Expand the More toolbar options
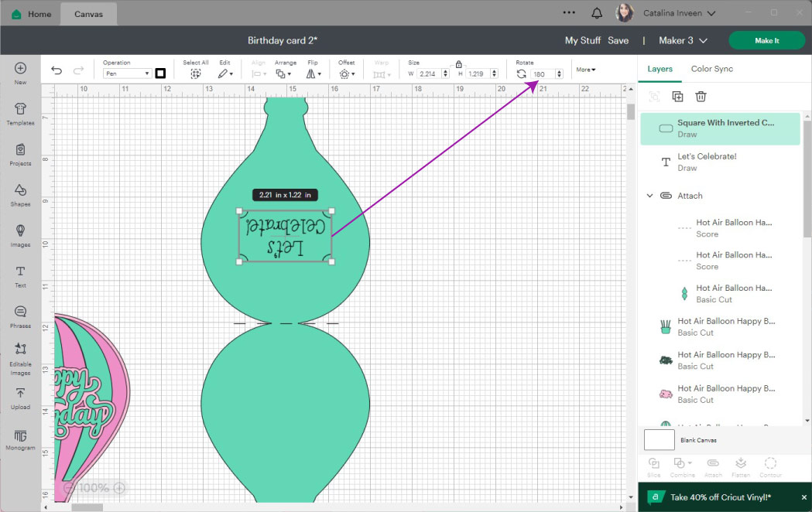Image resolution: width=812 pixels, height=512 pixels. click(x=586, y=70)
